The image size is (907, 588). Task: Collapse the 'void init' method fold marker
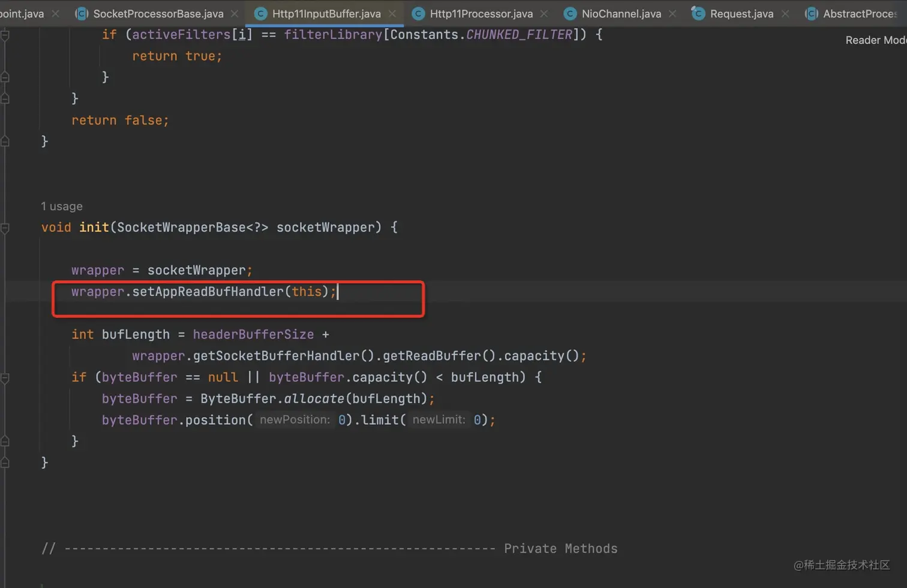[x=5, y=228]
